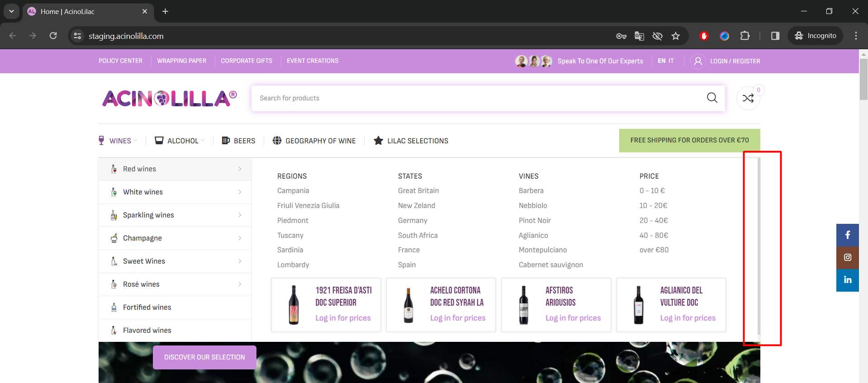Switch language to IT
Image resolution: width=868 pixels, height=383 pixels.
point(671,61)
